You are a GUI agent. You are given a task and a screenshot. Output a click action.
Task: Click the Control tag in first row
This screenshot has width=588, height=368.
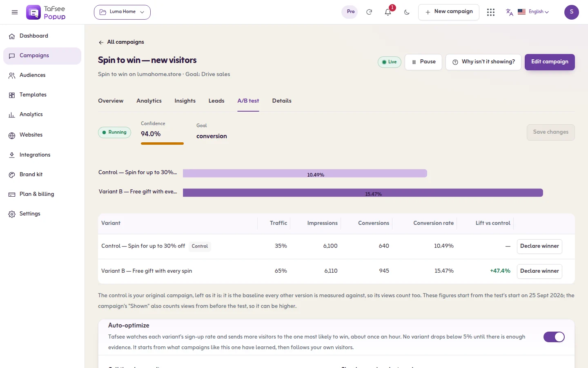point(200,246)
